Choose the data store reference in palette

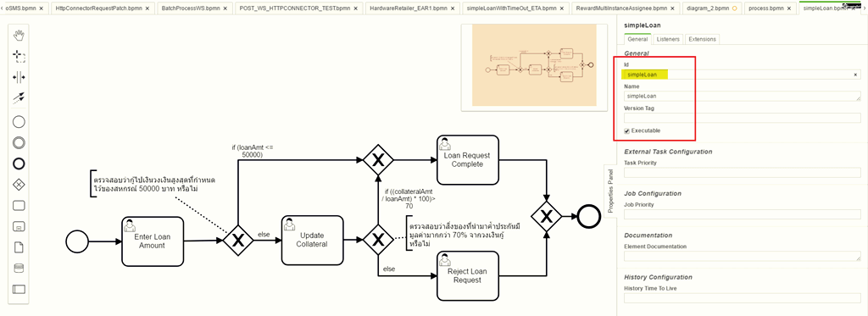[x=19, y=269]
